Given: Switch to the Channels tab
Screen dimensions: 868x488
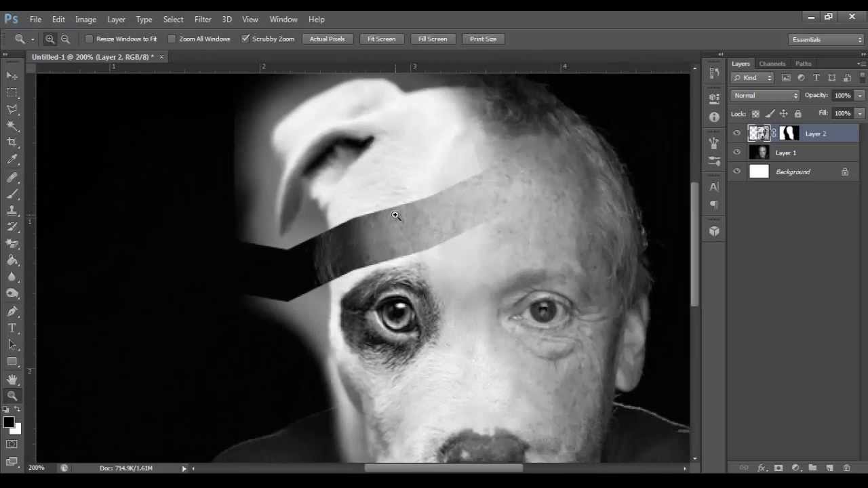Looking at the screenshot, I should coord(772,64).
